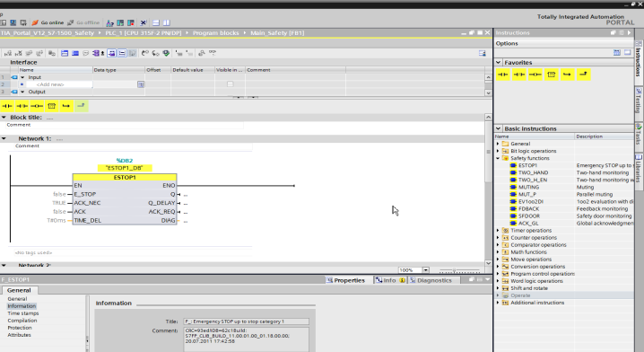The width and height of the screenshot is (644, 352).
Task: Select empty box in Instructions Favorites pane
Action: click(x=552, y=75)
